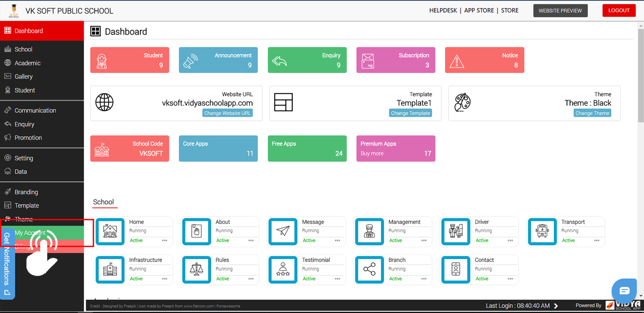
Task: Open the Driver app icon
Action: click(x=456, y=231)
